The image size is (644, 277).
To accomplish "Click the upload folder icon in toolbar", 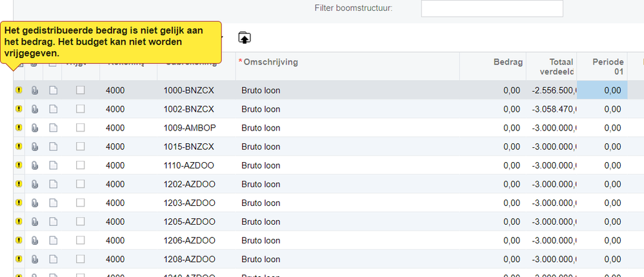I will pyautogui.click(x=245, y=37).
